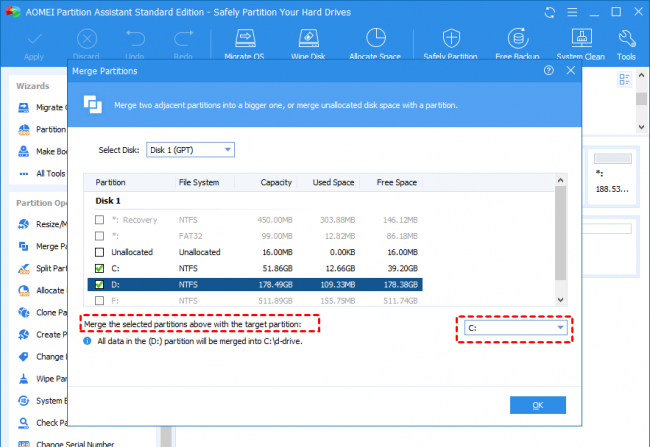The image size is (650, 447).
Task: Uncheck the D: partition checkbox
Action: pyautogui.click(x=99, y=284)
